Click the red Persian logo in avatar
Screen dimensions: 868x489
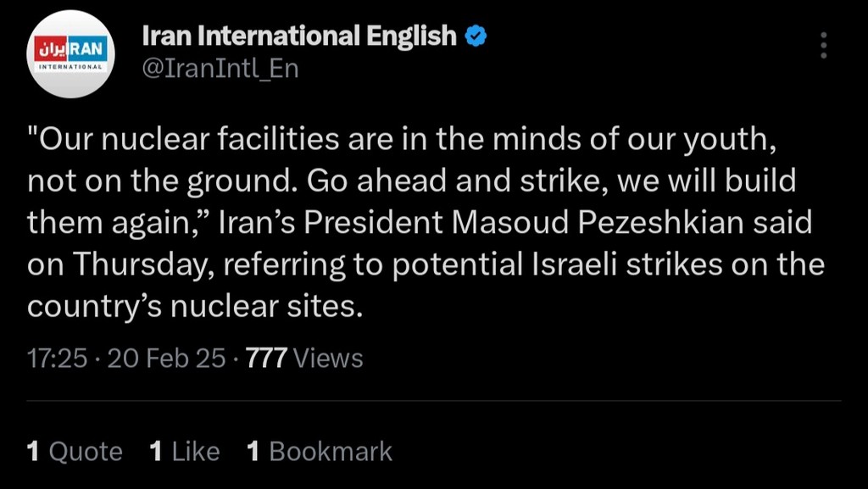[50, 50]
